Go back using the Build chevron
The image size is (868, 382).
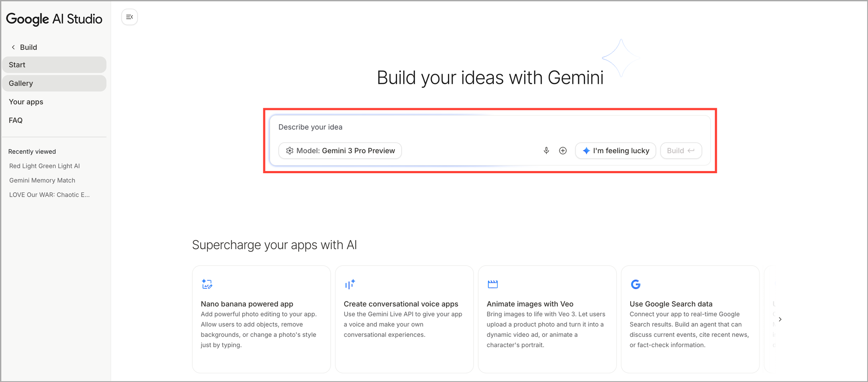click(x=13, y=47)
